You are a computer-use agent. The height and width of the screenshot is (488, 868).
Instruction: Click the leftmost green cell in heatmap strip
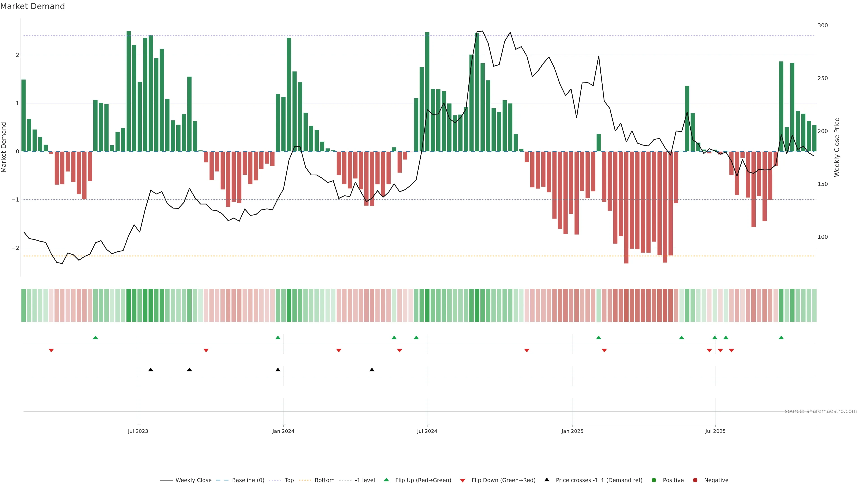coord(24,305)
